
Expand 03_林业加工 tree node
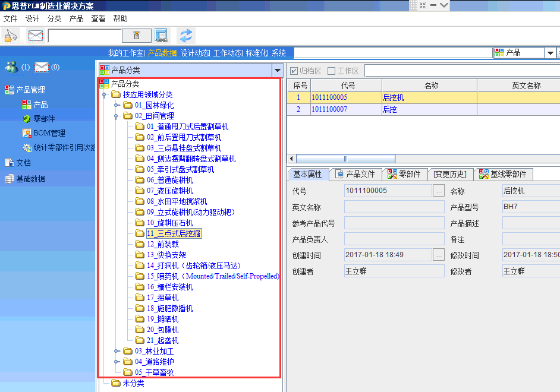pos(117,352)
